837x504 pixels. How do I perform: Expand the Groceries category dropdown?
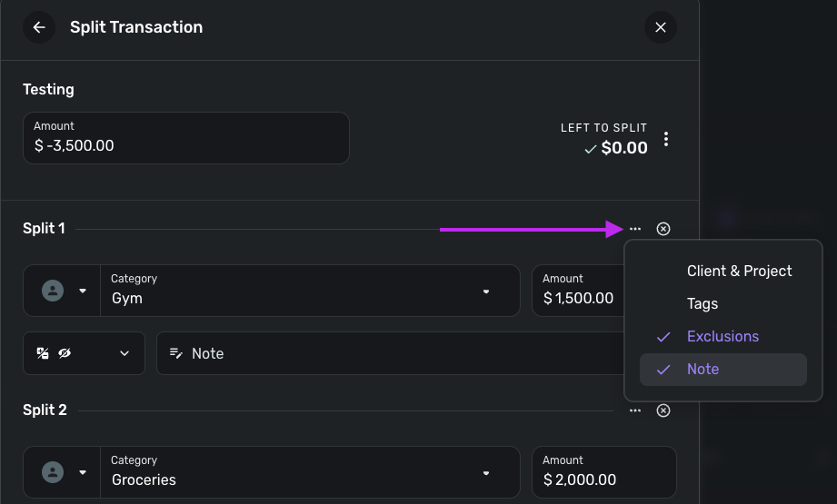[x=486, y=473]
